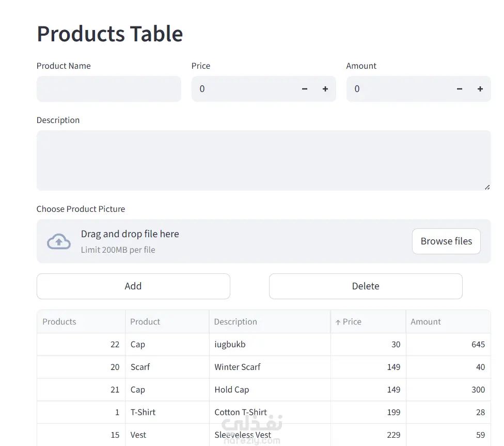This screenshot has height=446, width=504.
Task: Focus the Product Name field
Action: pyautogui.click(x=109, y=89)
